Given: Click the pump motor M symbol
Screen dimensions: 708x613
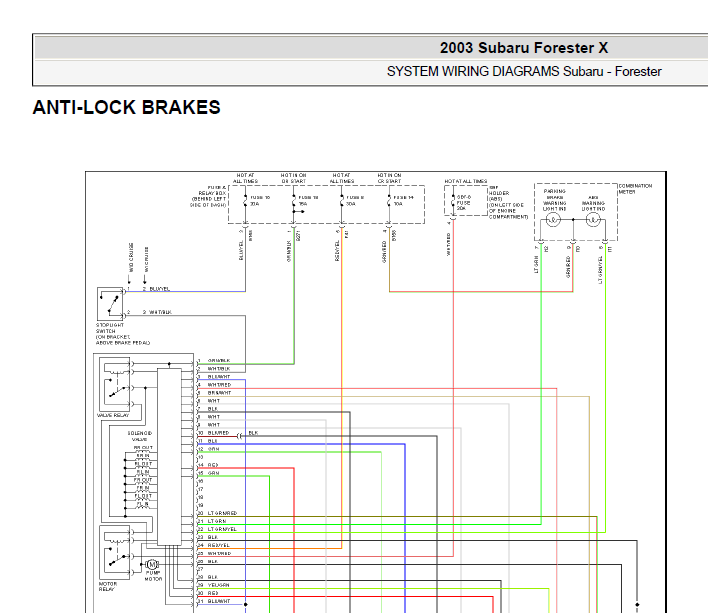Looking at the screenshot, I should tap(152, 564).
